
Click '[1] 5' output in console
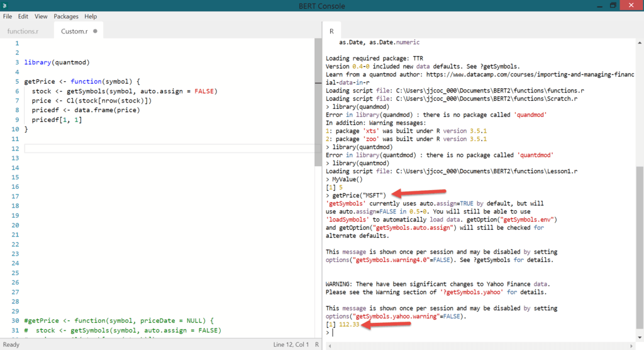[334, 188]
